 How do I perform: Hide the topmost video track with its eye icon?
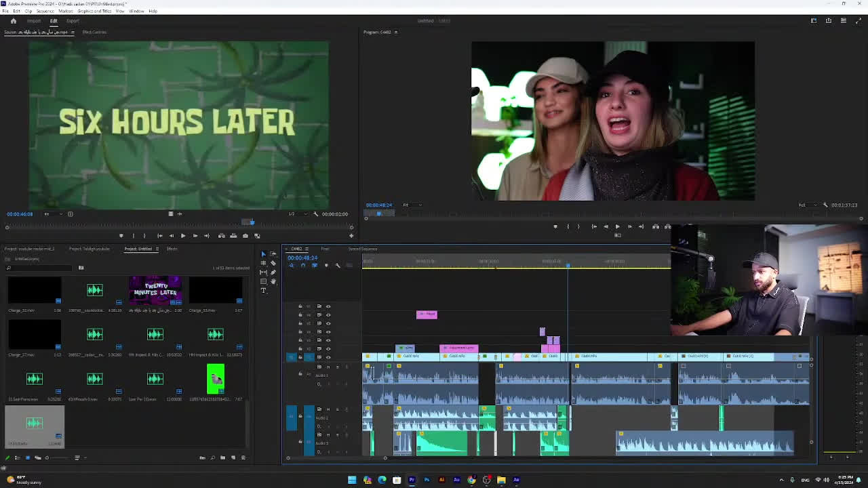328,306
